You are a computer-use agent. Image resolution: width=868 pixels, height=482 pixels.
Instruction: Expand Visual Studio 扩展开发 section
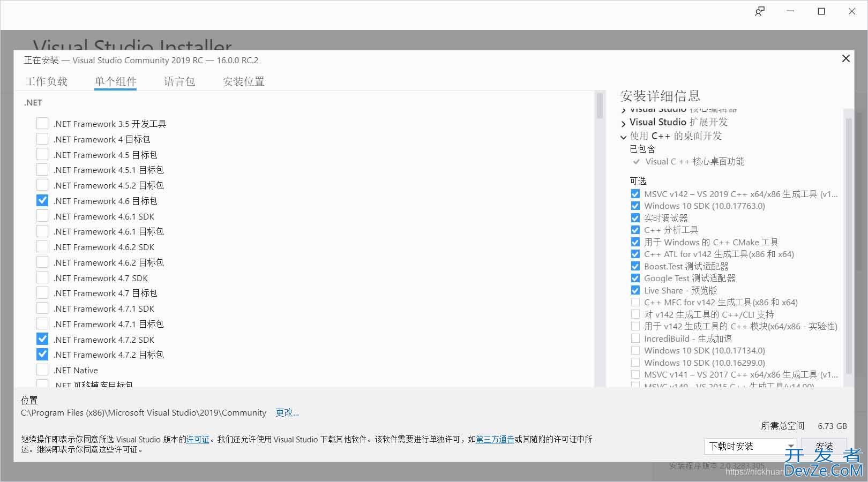pyautogui.click(x=623, y=123)
